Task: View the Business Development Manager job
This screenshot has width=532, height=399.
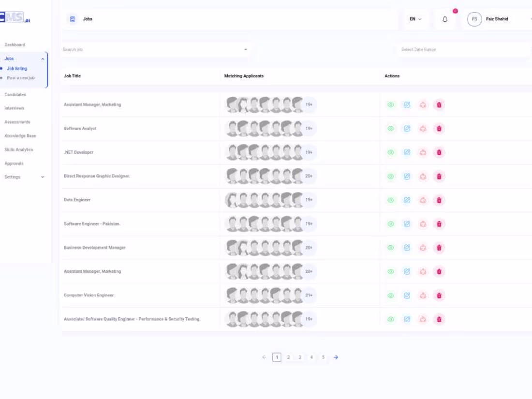Action: [x=390, y=248]
